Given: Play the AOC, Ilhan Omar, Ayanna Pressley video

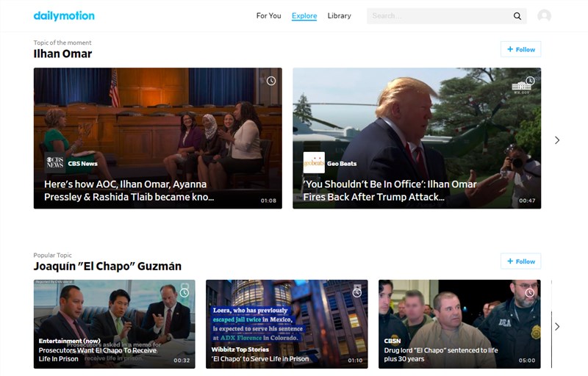Looking at the screenshot, I should click(158, 138).
